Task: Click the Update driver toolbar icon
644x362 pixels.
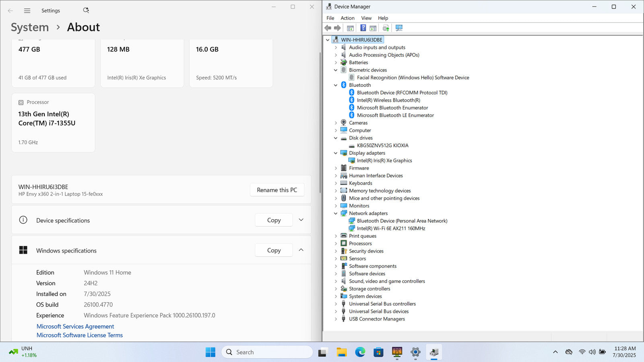Action: point(386,28)
